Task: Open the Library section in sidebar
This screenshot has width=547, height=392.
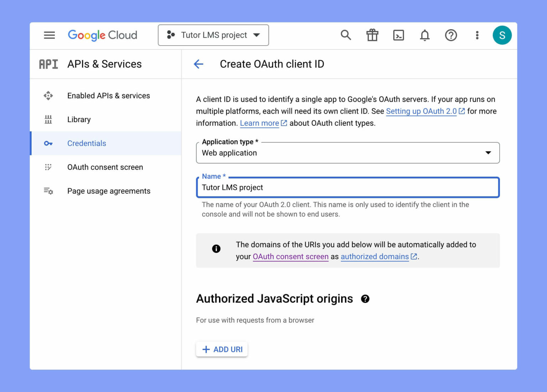Action: [x=79, y=119]
